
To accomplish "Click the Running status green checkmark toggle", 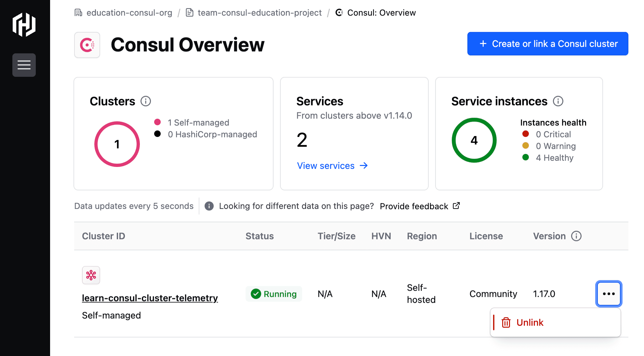I will (x=255, y=294).
